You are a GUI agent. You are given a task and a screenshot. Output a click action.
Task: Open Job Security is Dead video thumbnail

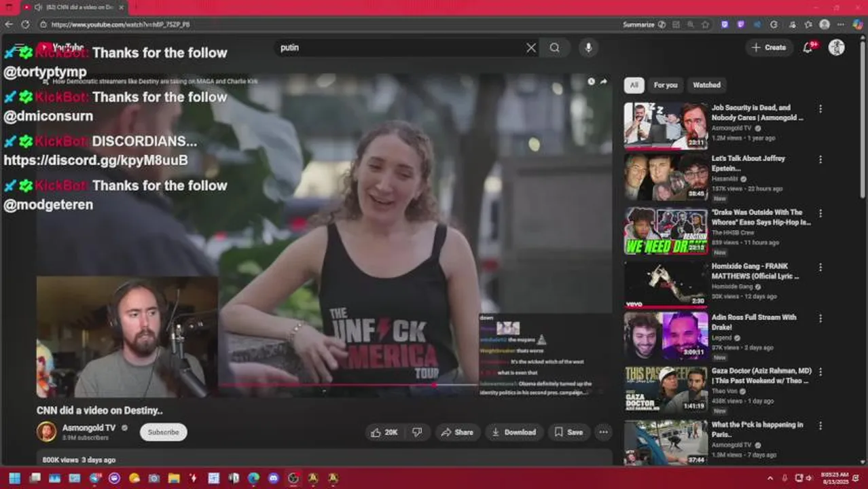click(666, 126)
